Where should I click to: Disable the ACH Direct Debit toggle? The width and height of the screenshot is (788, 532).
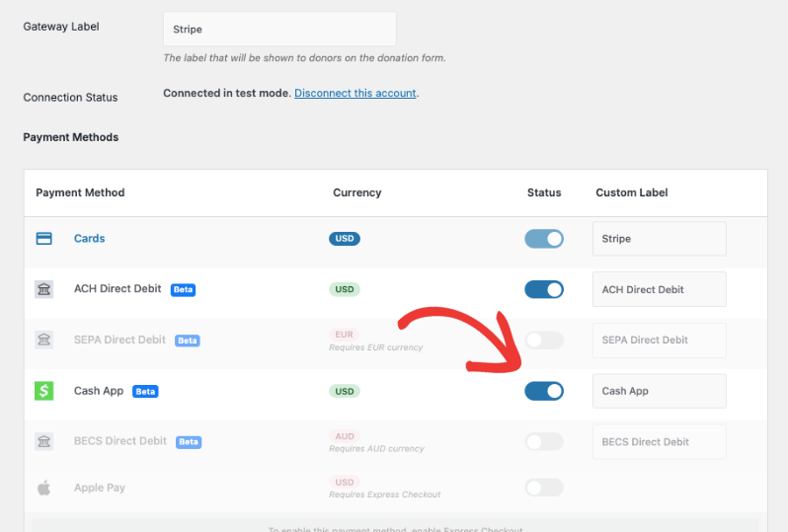click(544, 289)
